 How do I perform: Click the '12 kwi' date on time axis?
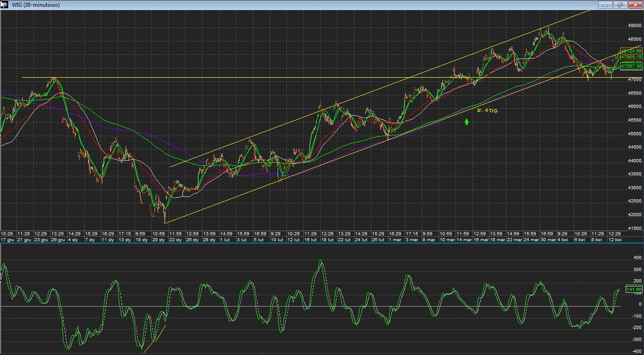coord(615,240)
